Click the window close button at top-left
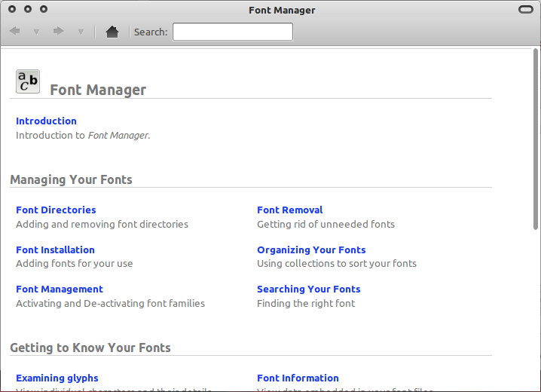Viewport: 541px width, 392px height. tap(12, 9)
